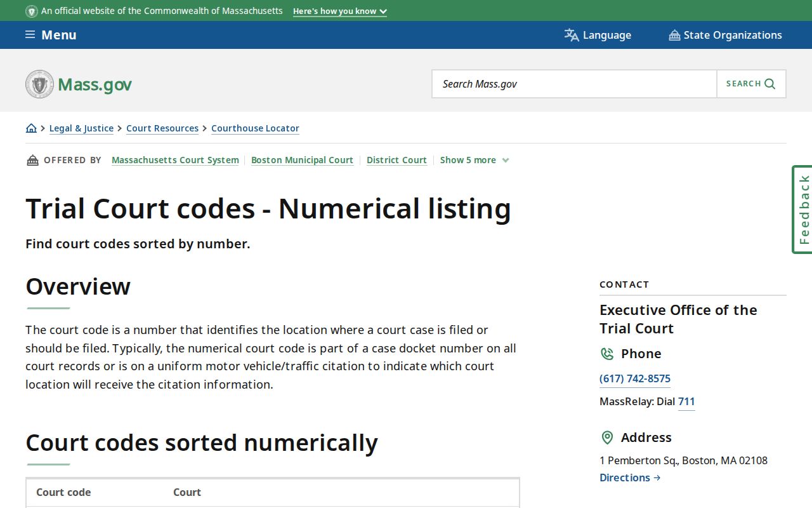This screenshot has width=812, height=508.
Task: Click the Language translate icon
Action: pos(572,35)
